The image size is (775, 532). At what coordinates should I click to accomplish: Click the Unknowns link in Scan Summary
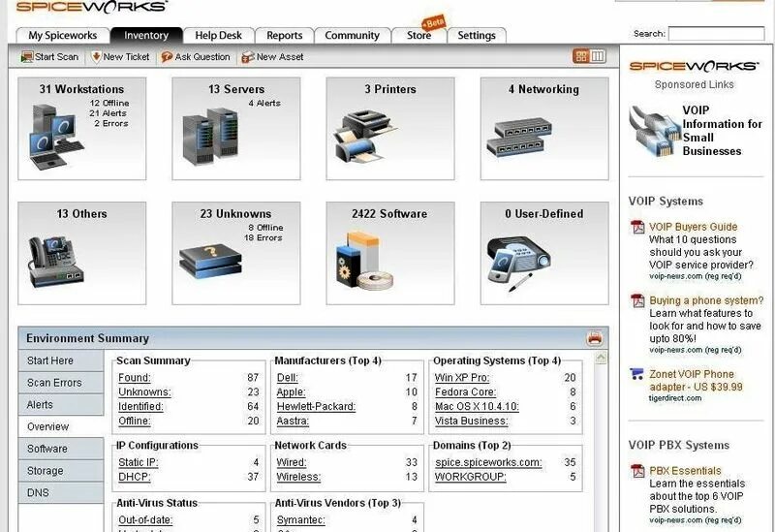click(x=144, y=392)
